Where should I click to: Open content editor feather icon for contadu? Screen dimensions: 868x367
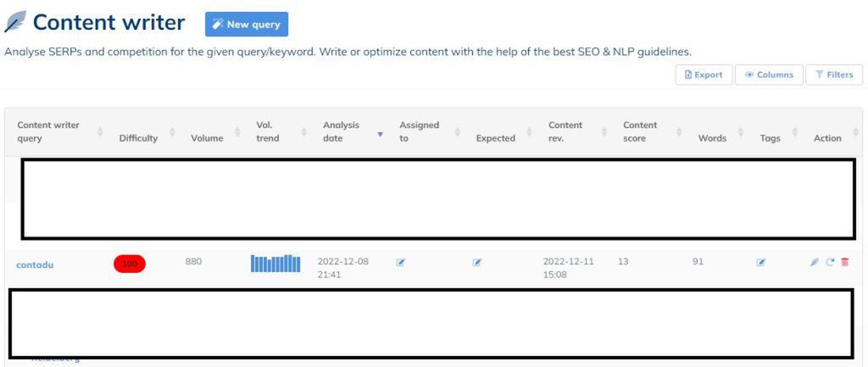[x=815, y=263]
